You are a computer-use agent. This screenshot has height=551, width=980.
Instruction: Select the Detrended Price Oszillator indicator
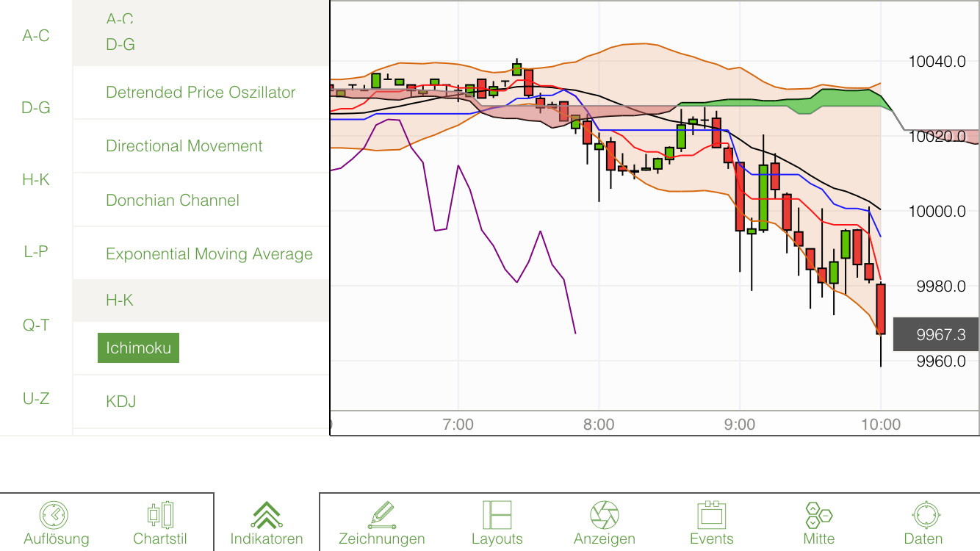[201, 92]
